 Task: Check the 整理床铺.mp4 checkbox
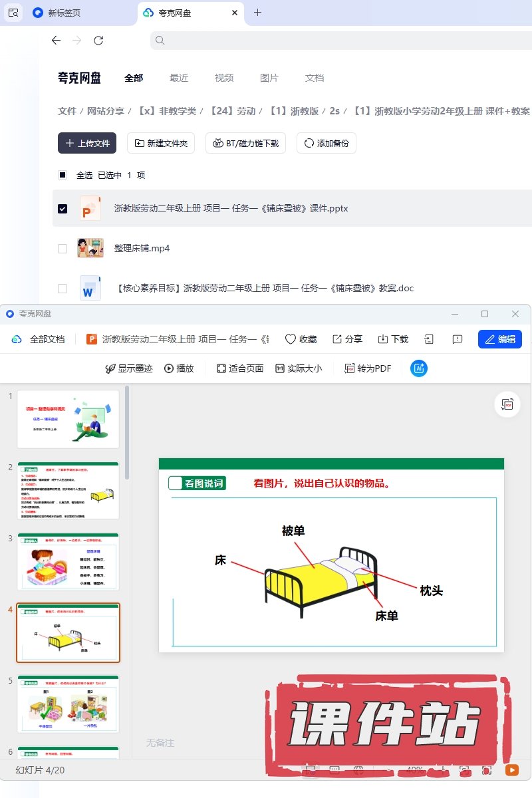click(x=63, y=248)
